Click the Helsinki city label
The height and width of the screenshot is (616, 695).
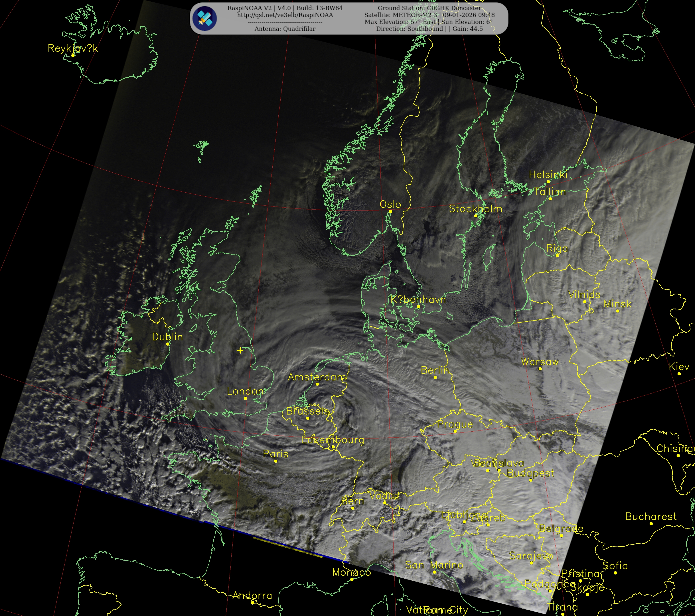pyautogui.click(x=548, y=175)
